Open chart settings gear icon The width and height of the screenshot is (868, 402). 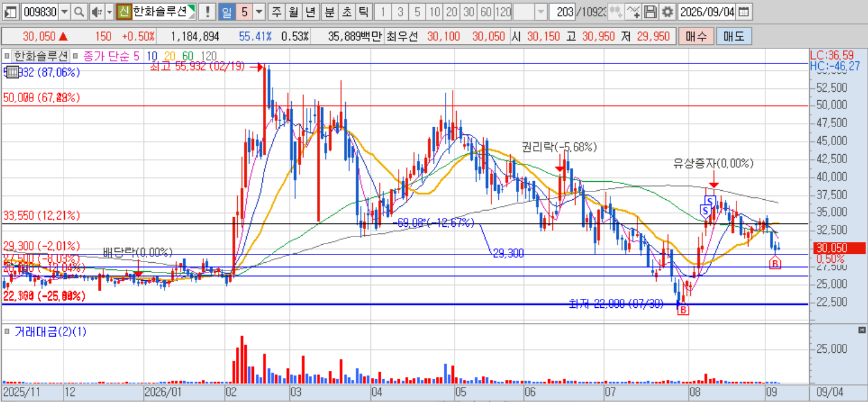tap(668, 11)
